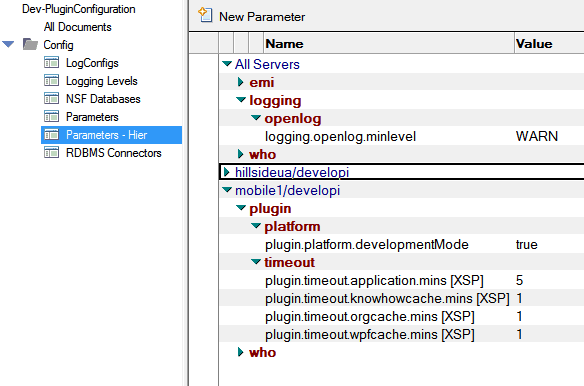Viewport: 584px width, 386px height.
Task: Expand the who category under mobile1/developi
Action: pyautogui.click(x=241, y=352)
